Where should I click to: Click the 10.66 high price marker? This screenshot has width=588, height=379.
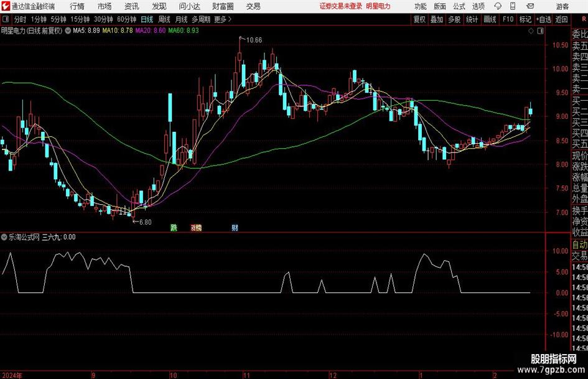click(254, 40)
